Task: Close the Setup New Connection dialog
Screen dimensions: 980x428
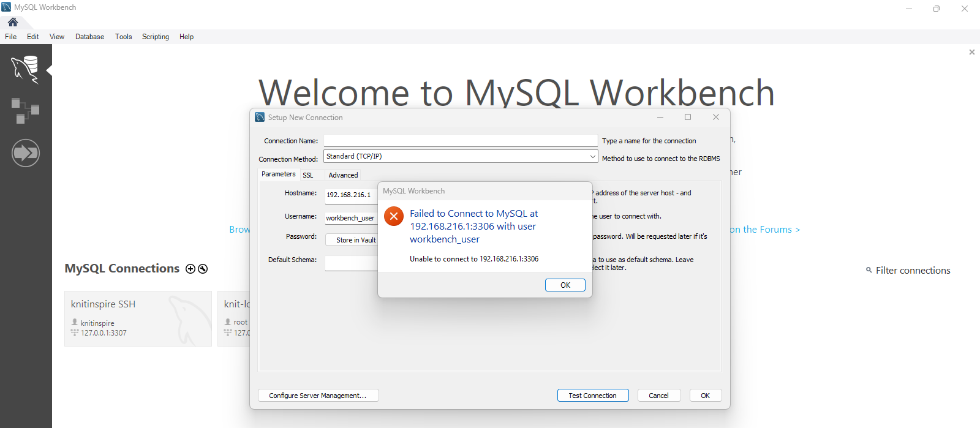Action: 716,117
